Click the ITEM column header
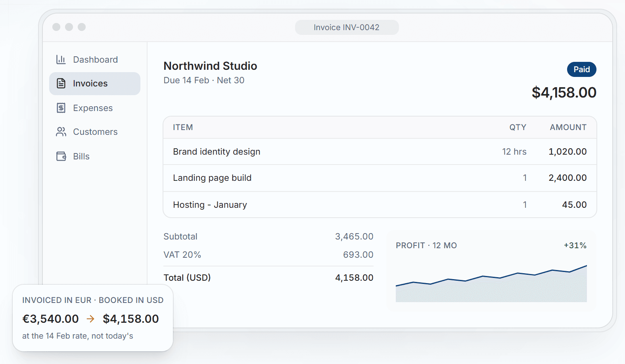The width and height of the screenshot is (625, 364). click(183, 127)
